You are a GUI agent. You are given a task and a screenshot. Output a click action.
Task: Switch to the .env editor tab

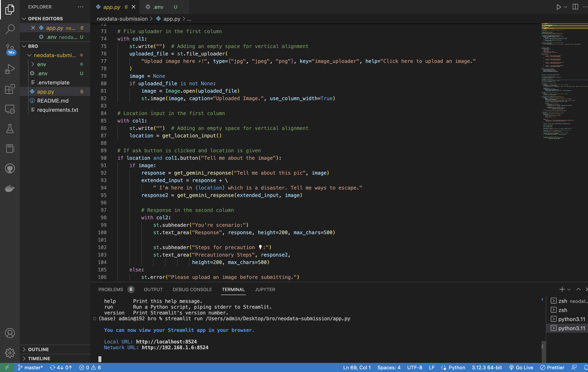coord(158,7)
